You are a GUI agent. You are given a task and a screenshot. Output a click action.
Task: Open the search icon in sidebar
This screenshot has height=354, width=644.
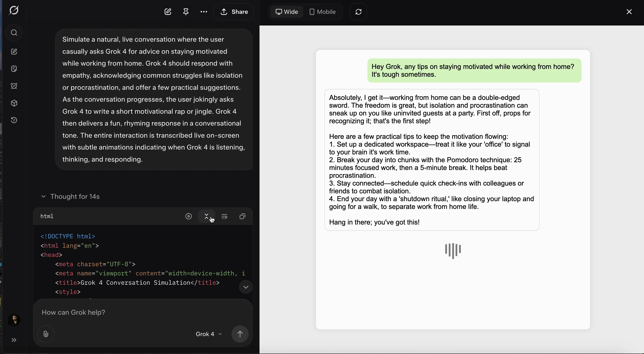coord(14,33)
